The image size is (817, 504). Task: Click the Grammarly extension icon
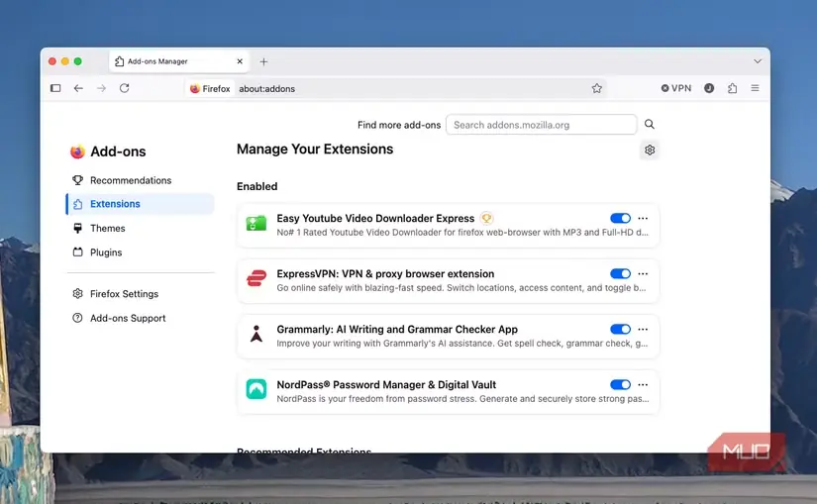(x=255, y=334)
